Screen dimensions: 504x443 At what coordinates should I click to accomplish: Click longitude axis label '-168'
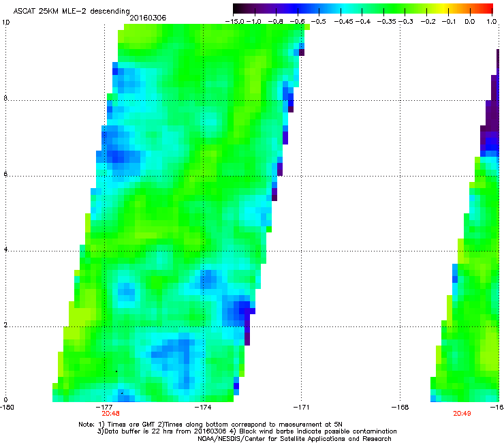400,408
